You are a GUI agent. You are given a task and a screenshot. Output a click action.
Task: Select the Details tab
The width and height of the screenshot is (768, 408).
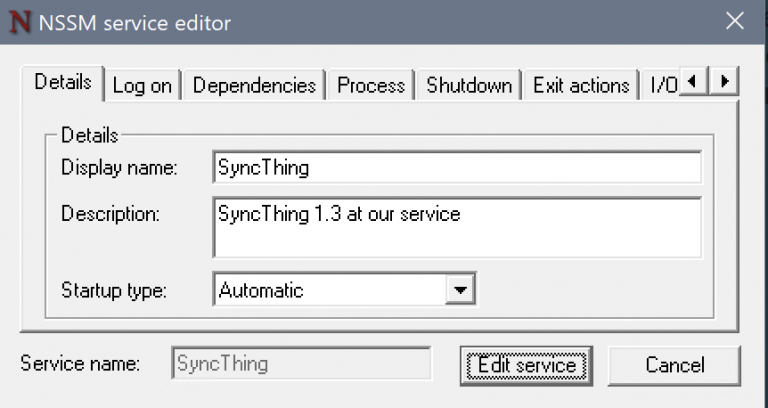point(62,83)
